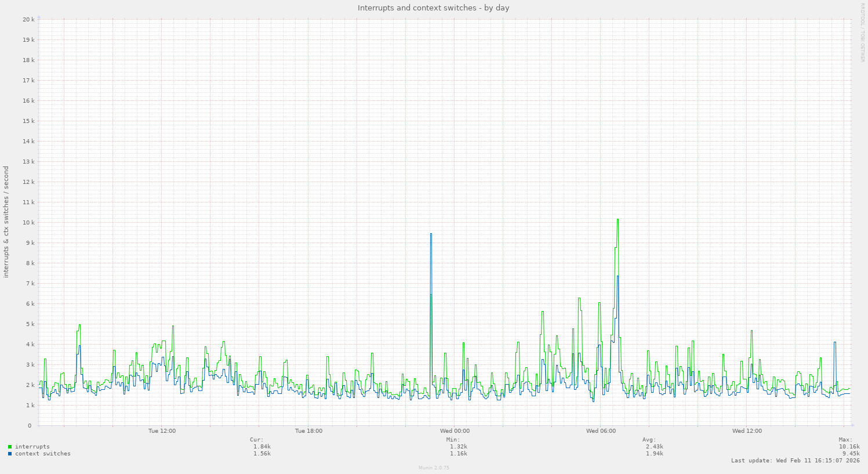Click the "Wed 00:00" x-axis label
The width and height of the screenshot is (868, 474).
click(455, 431)
